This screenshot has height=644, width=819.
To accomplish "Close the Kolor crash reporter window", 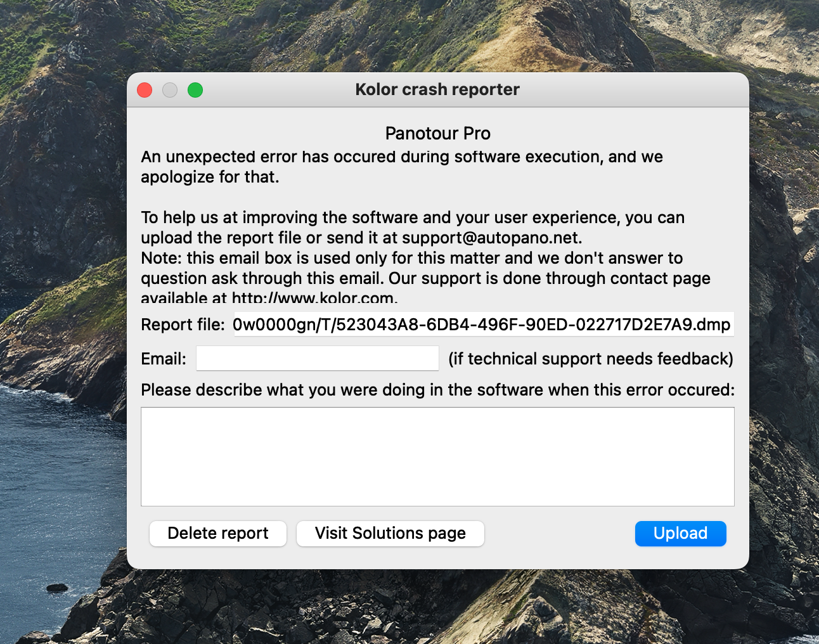I will click(x=145, y=90).
